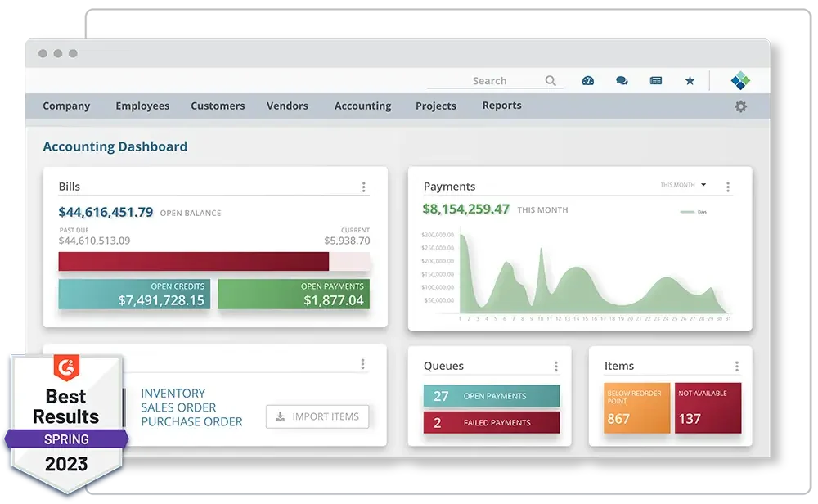Open the Queues card options menu
The width and height of the screenshot is (818, 504).
click(x=556, y=367)
